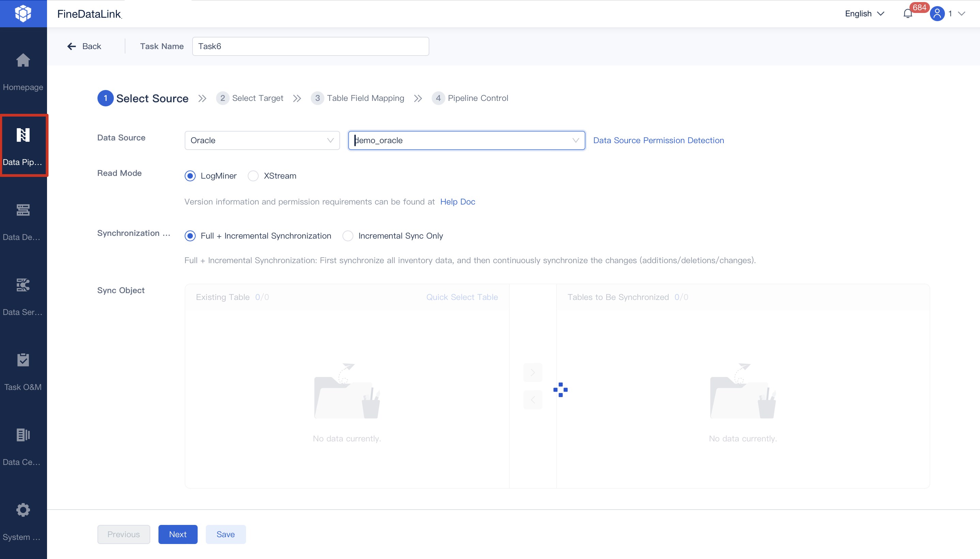Open notifications via the bell icon

point(907,13)
